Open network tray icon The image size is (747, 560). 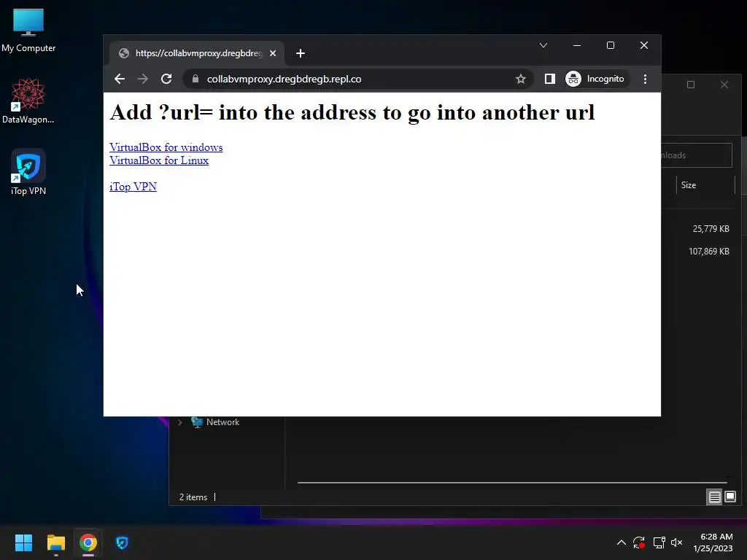click(659, 542)
